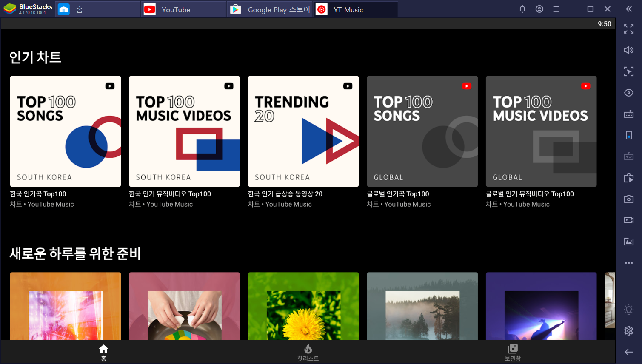Click the 한국 인기 뮤직비디오 Top100 title
The image size is (642, 364).
click(x=170, y=194)
